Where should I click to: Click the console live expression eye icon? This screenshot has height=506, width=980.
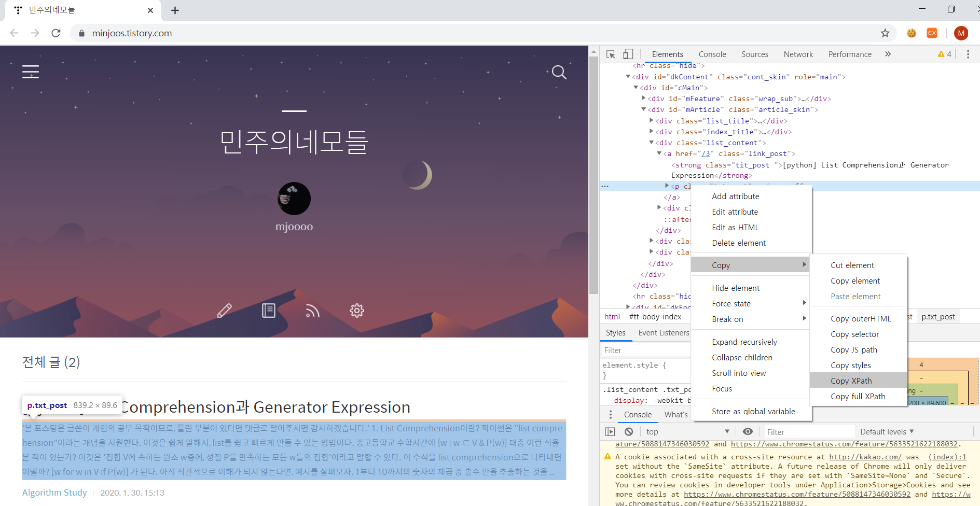click(748, 432)
